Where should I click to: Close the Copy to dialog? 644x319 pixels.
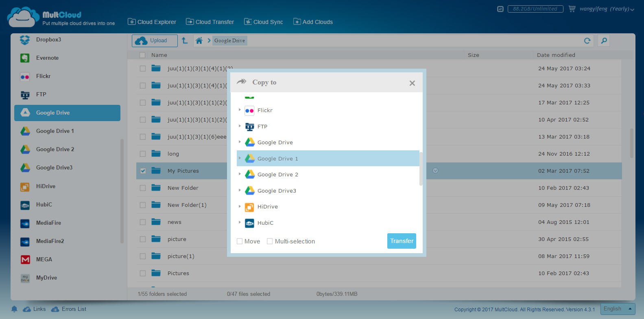point(412,83)
